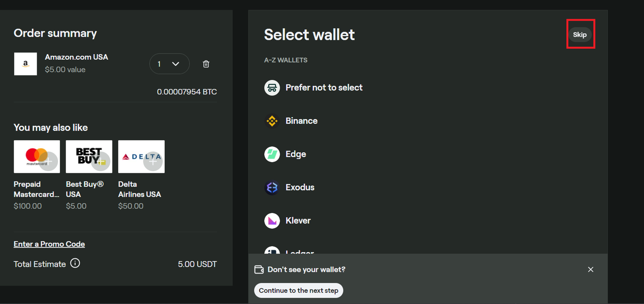The width and height of the screenshot is (644, 304).
Task: Click the Klever wallet logo
Action: point(272,221)
